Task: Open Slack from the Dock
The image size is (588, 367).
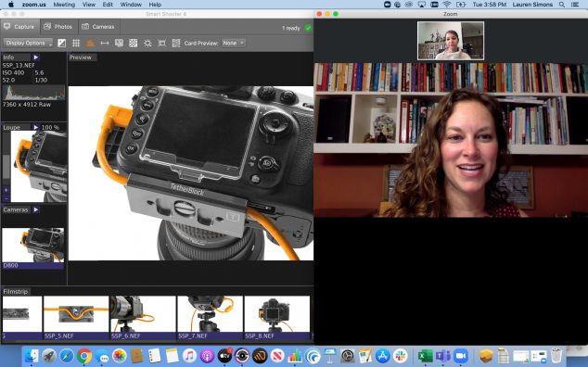Action: click(400, 355)
